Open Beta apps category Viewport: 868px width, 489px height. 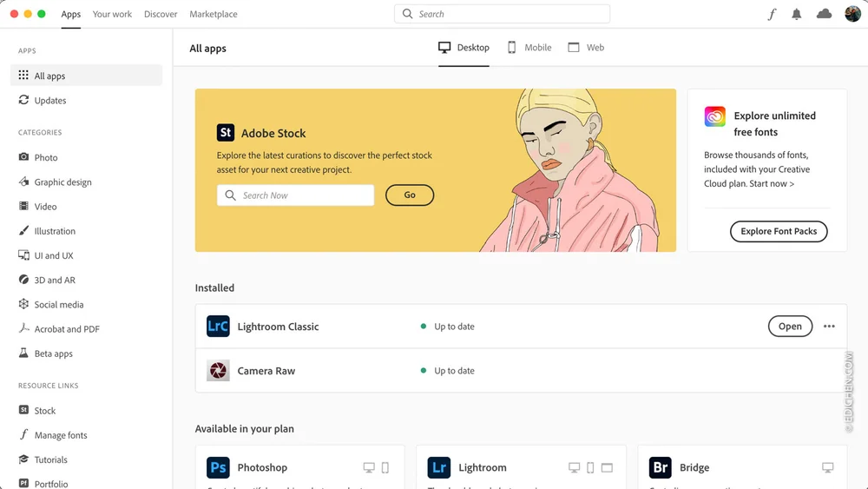tap(45, 354)
